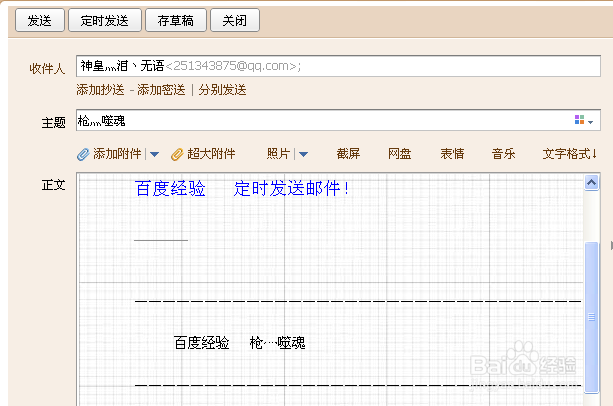The height and width of the screenshot is (406, 613).
Task: Click the 发送 send button
Action: [39, 20]
